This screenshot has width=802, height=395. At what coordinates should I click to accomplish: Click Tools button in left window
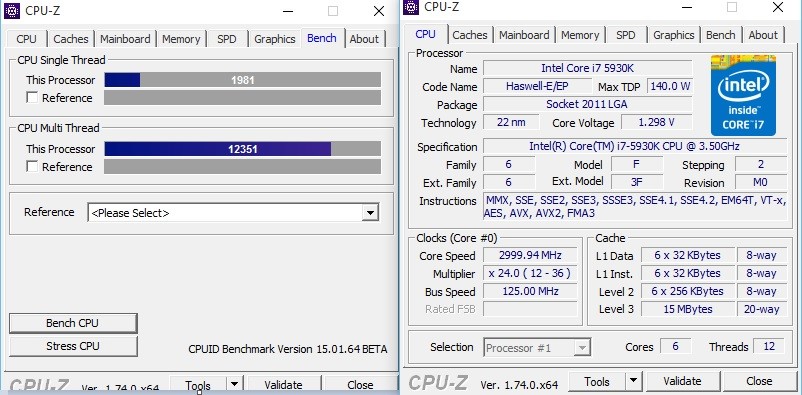tap(198, 384)
